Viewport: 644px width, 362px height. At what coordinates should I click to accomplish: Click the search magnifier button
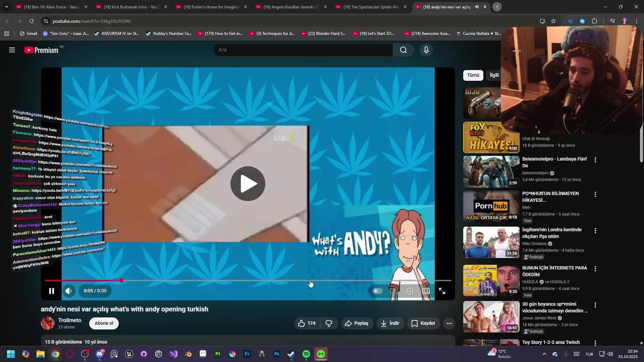pyautogui.click(x=404, y=50)
